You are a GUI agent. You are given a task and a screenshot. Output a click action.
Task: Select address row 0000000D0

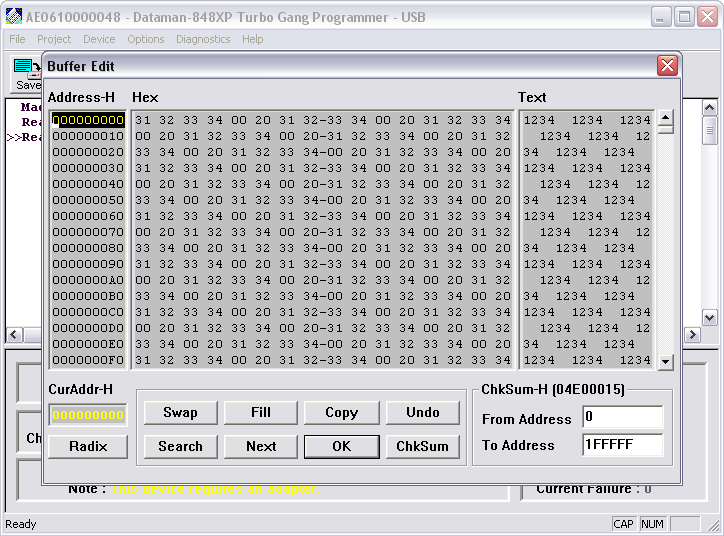pos(88,328)
